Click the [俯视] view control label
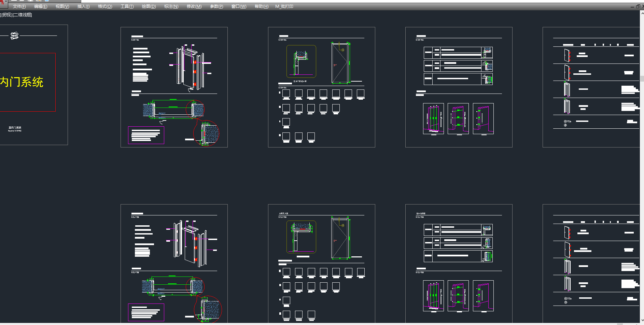This screenshot has width=644, height=325. pyautogui.click(x=7, y=15)
